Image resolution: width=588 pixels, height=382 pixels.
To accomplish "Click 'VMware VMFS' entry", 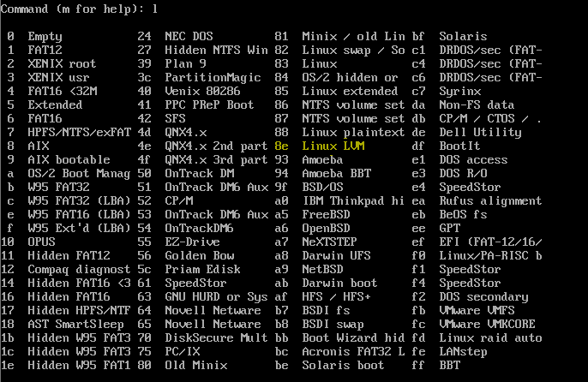I will 477,310.
